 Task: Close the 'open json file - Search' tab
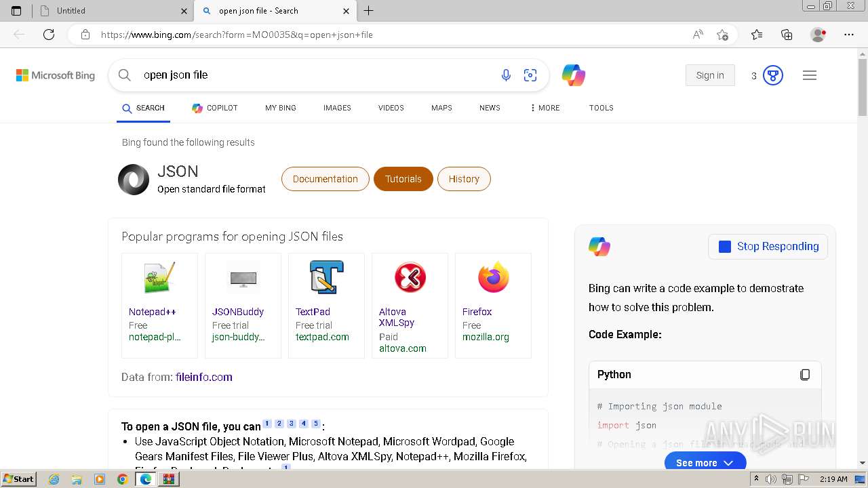click(x=346, y=11)
